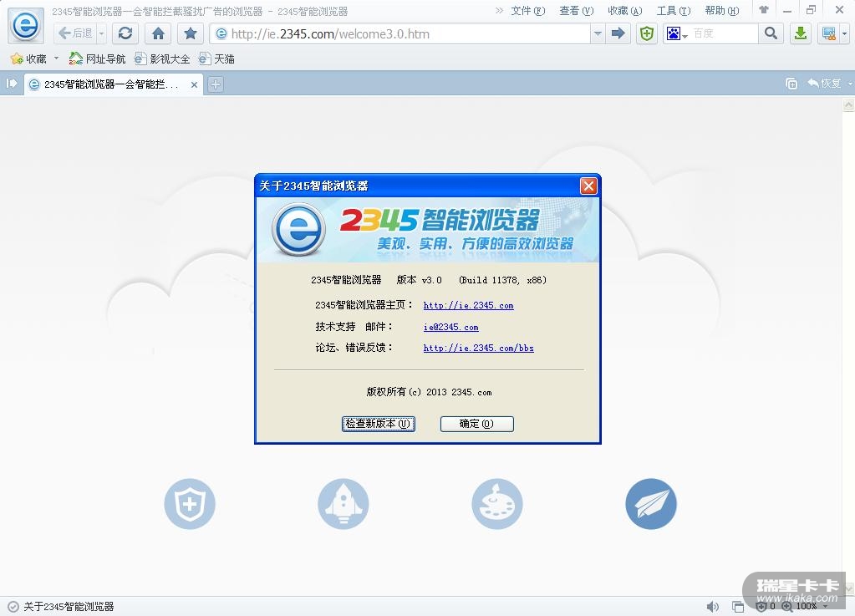Open the 帮助(H) menu

[722, 11]
